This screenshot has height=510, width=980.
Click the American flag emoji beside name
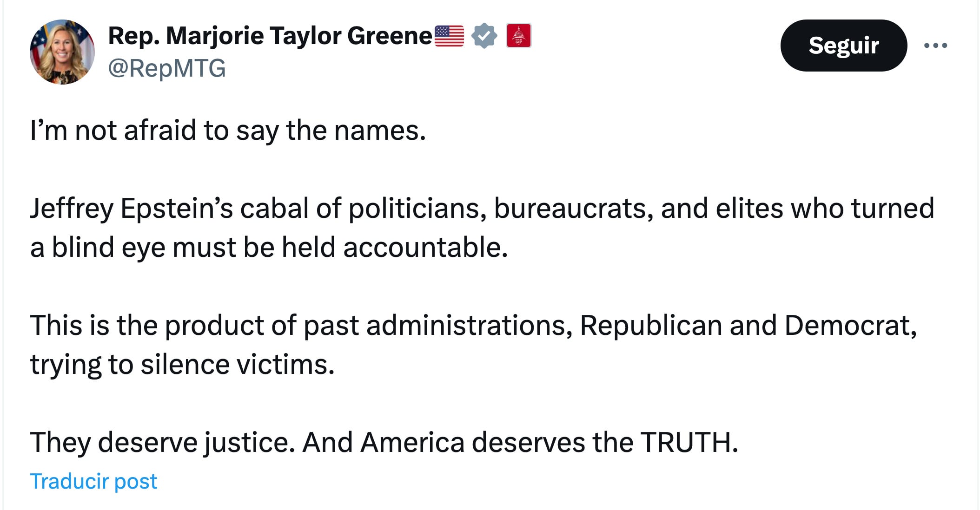point(449,36)
